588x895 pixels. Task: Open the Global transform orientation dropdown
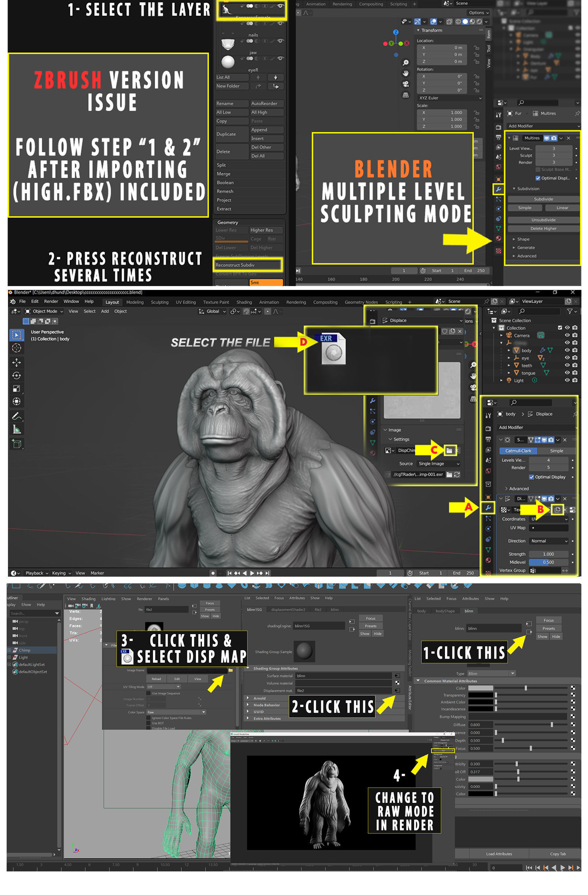pos(212,311)
